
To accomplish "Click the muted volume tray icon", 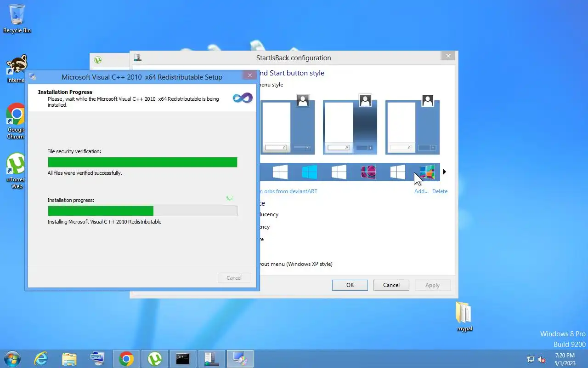I will point(542,359).
